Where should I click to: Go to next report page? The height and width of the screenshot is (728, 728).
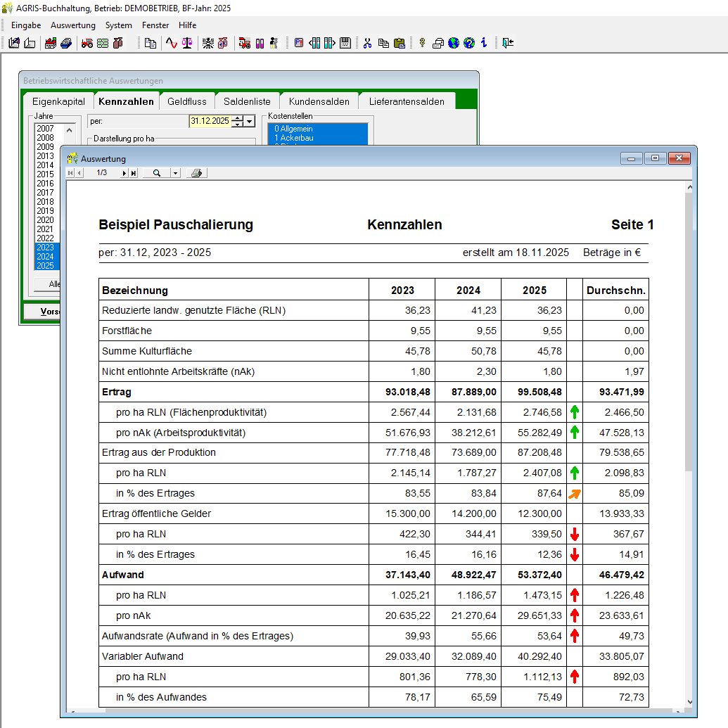[x=124, y=173]
